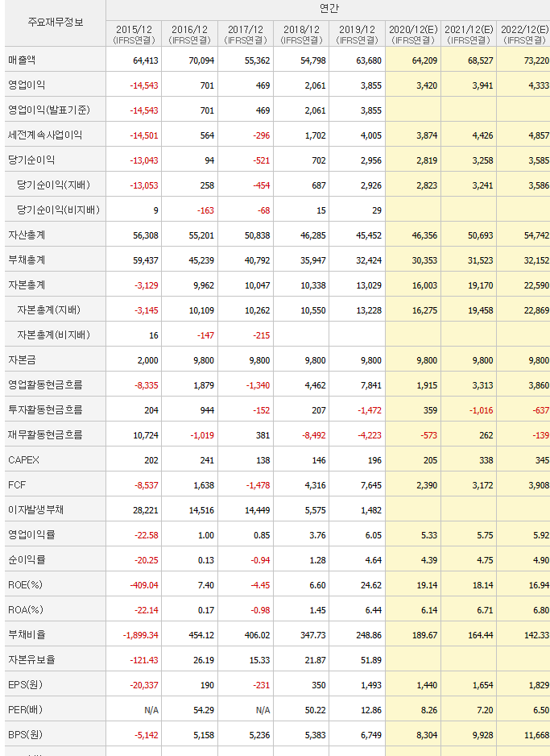This screenshot has width=550, height=756.
Task: Click the 2015/12 column header
Action: coord(134,34)
